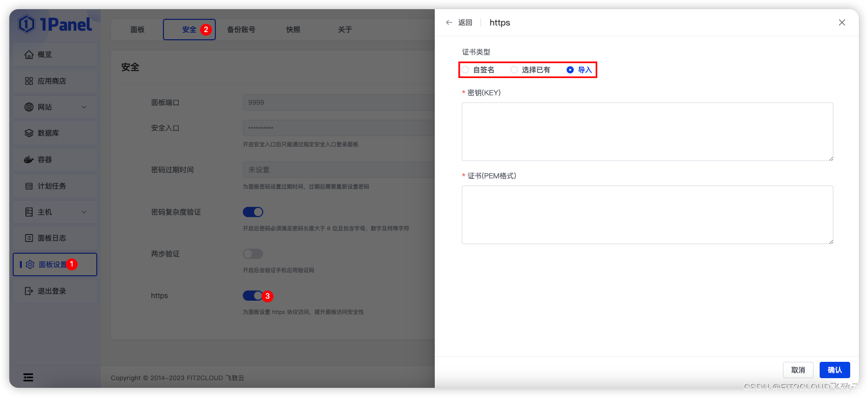This screenshot has height=397, width=868.
Task: Open 容器 menu item
Action: pos(55,160)
